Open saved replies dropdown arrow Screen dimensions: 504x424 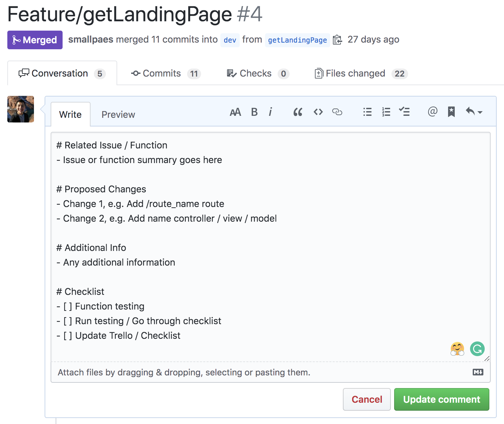[x=474, y=111]
